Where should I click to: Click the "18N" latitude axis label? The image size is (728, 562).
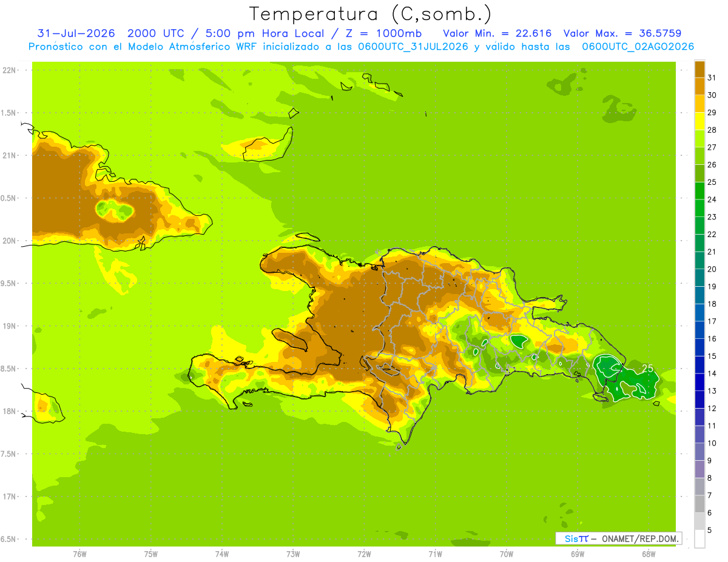9,411
